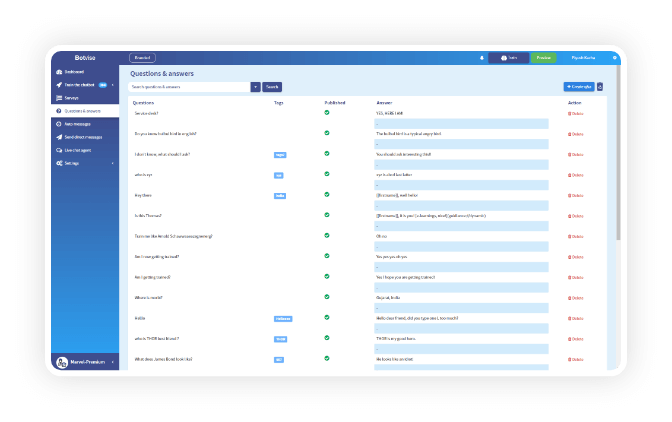Toggle published check for bulbul bird question
Screen dimensions: 672x422
[x=327, y=133]
